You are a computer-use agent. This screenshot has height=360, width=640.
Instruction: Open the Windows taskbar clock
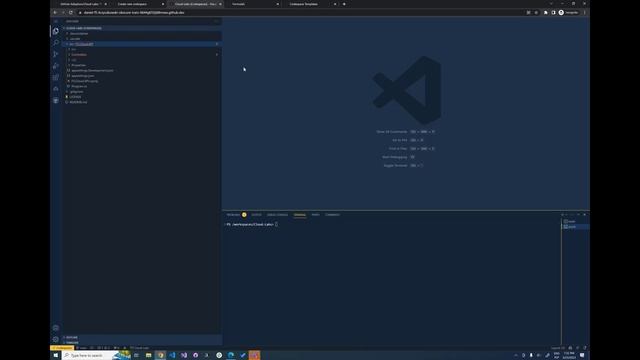click(x=569, y=355)
